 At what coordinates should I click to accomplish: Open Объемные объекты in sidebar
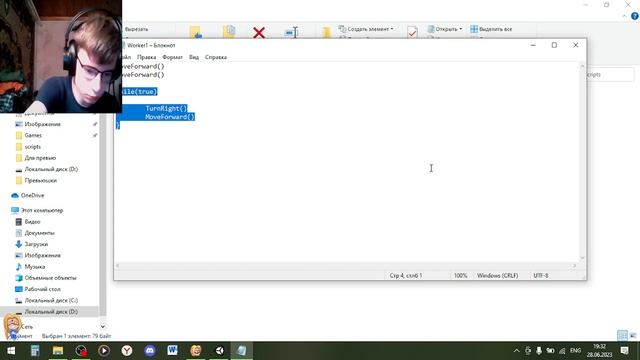tap(50, 278)
